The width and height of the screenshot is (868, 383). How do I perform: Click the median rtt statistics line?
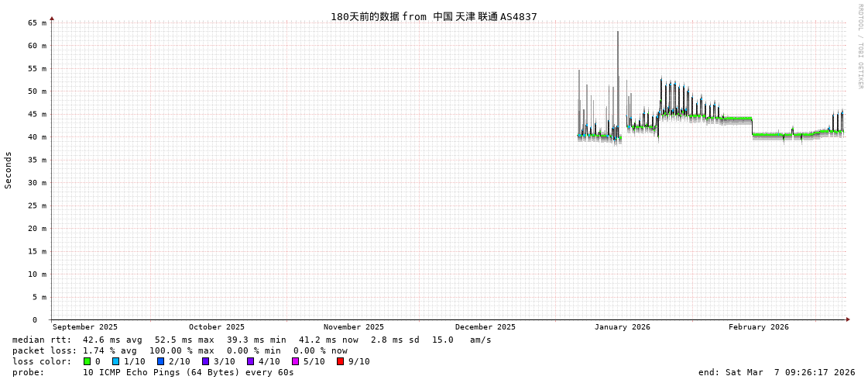click(x=252, y=340)
